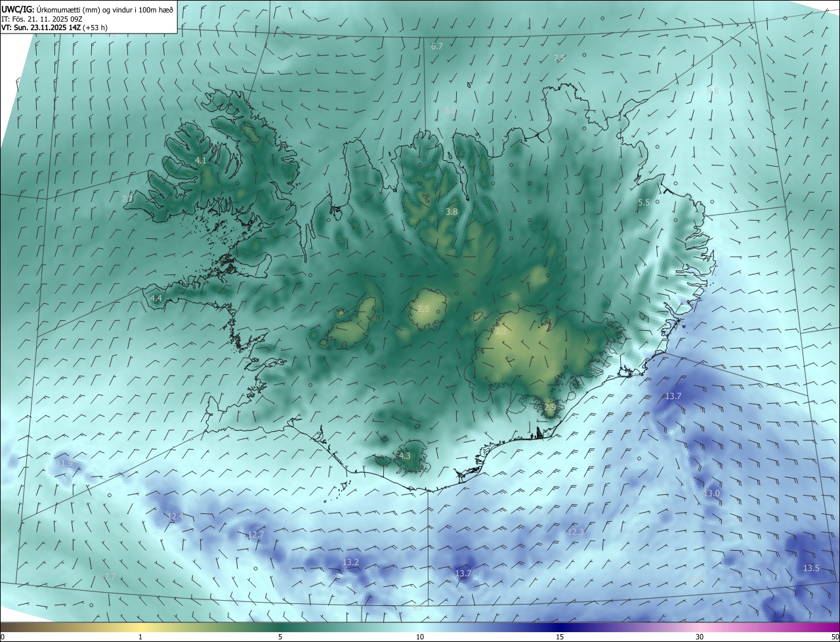Click the 3.8 value label
The image size is (840, 642).
click(451, 212)
